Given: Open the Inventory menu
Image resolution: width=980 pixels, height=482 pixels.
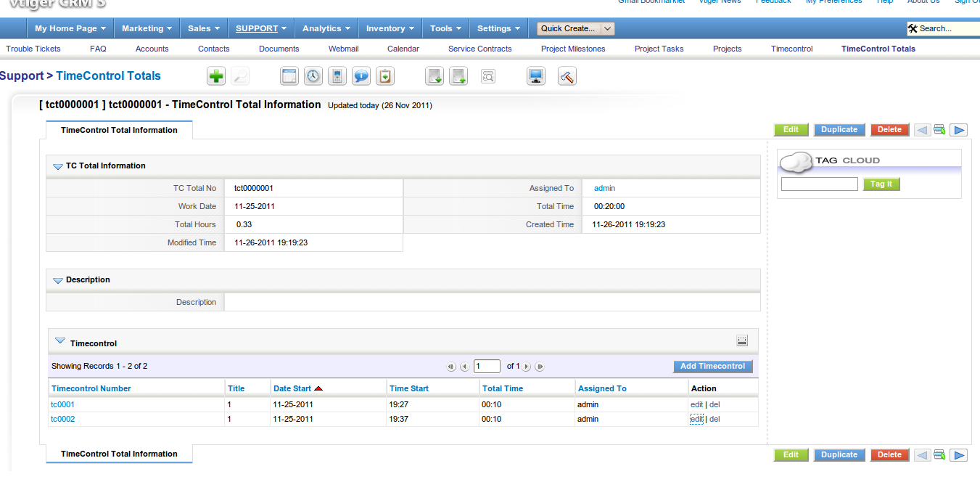Looking at the screenshot, I should pyautogui.click(x=390, y=29).
